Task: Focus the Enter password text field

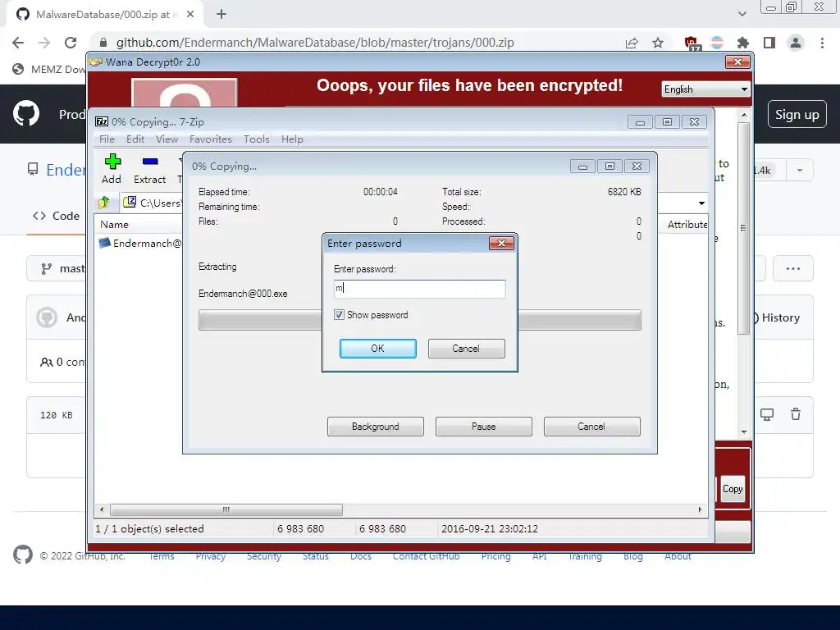Action: pyautogui.click(x=419, y=289)
